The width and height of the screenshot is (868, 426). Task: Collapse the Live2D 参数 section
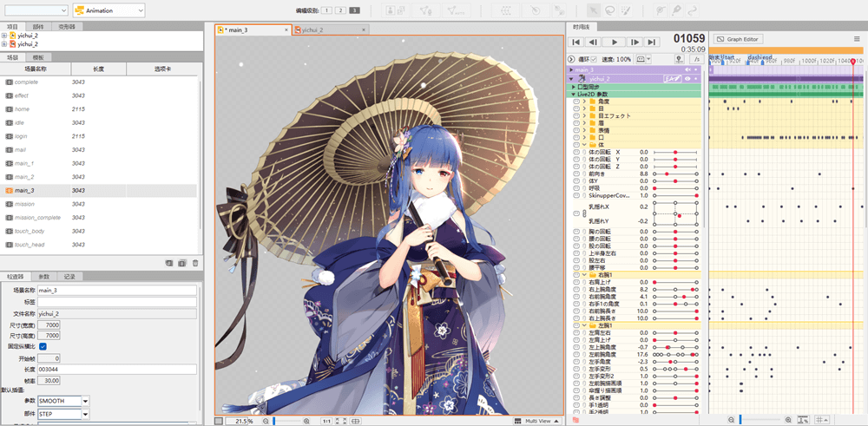574,94
